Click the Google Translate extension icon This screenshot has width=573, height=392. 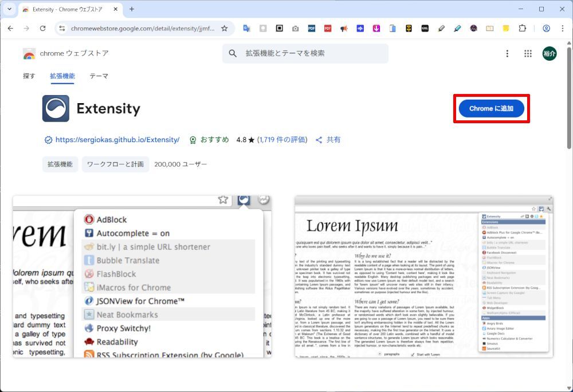coord(246,29)
